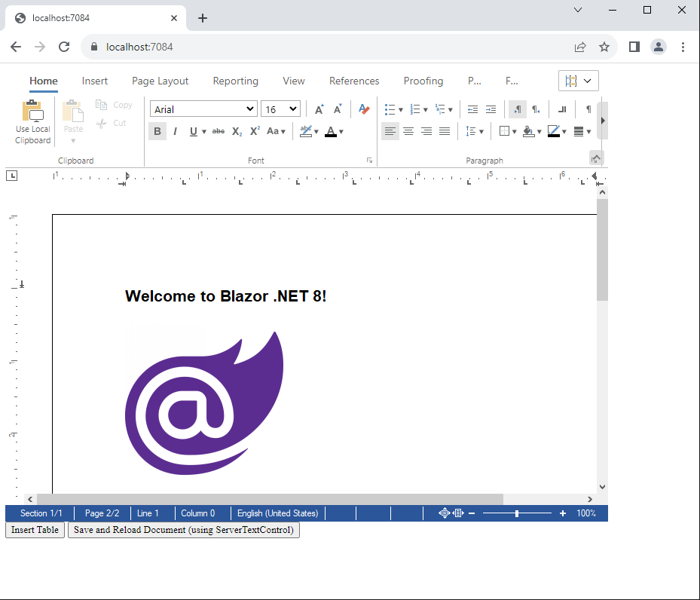
Task: Toggle Subscript formatting
Action: click(x=237, y=131)
